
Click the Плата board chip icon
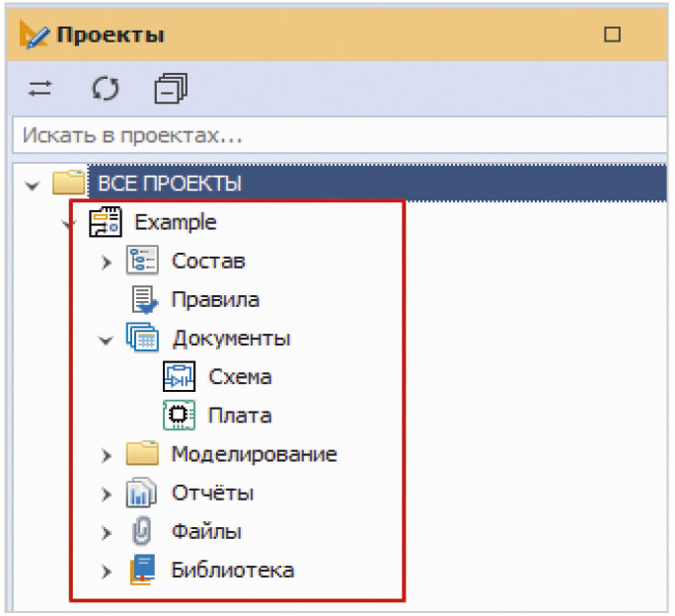[179, 415]
